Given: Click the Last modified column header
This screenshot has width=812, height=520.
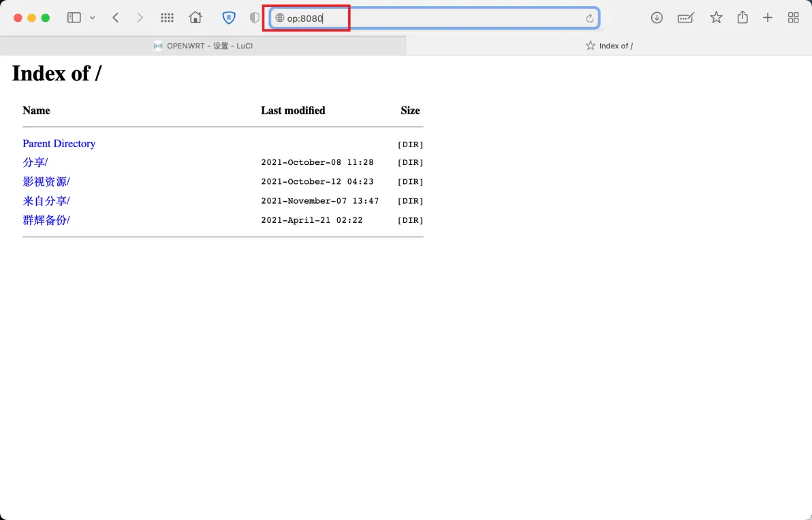Looking at the screenshot, I should click(x=293, y=110).
